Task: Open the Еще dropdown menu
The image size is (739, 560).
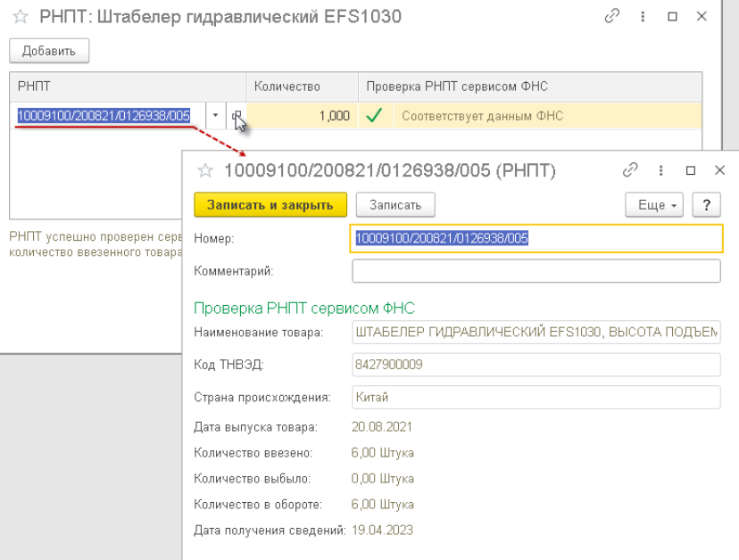Action: (654, 205)
